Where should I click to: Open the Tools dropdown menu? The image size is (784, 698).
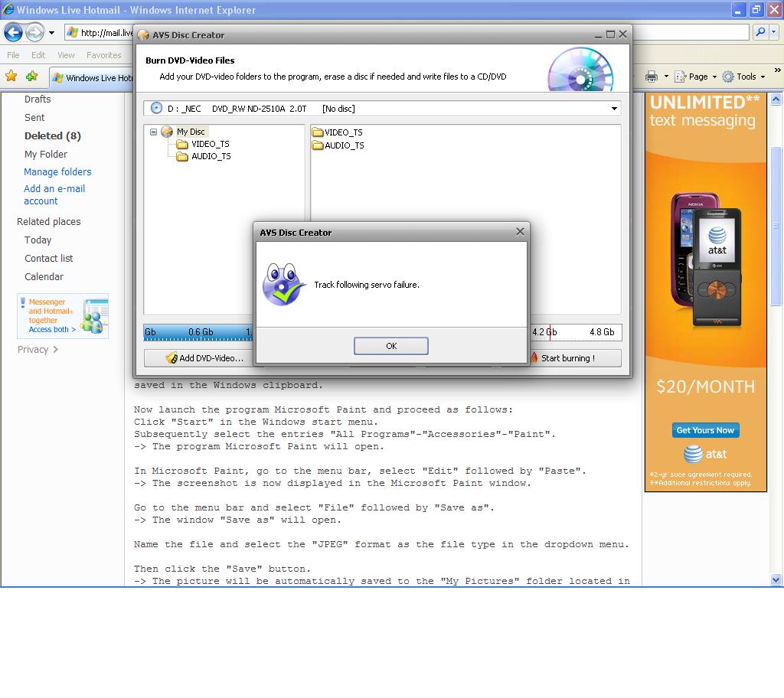(743, 77)
